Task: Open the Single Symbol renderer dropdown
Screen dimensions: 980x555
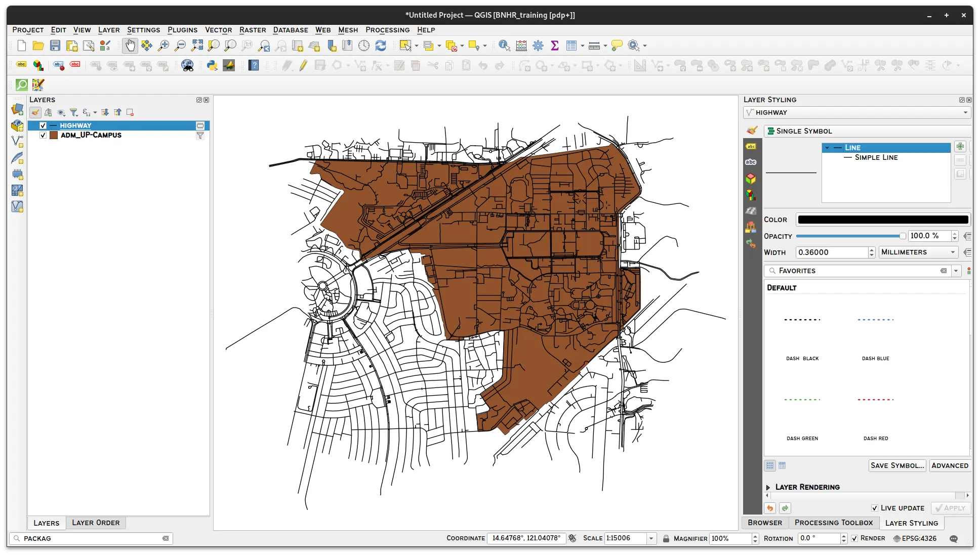Action: 867,131
